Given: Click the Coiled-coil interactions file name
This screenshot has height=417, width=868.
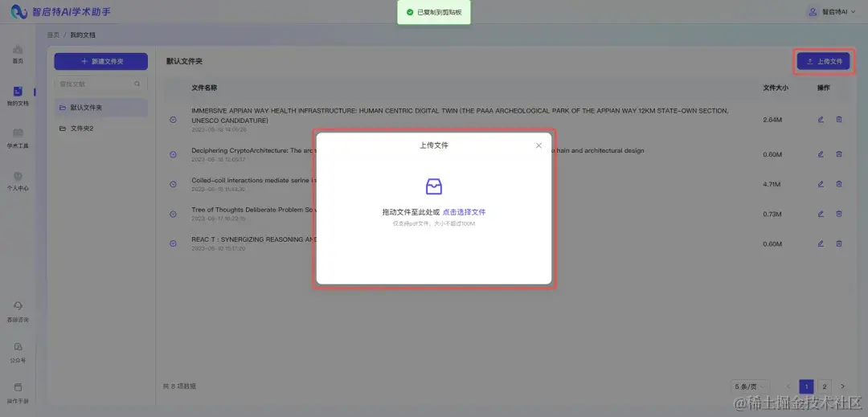Looking at the screenshot, I should pos(253,180).
